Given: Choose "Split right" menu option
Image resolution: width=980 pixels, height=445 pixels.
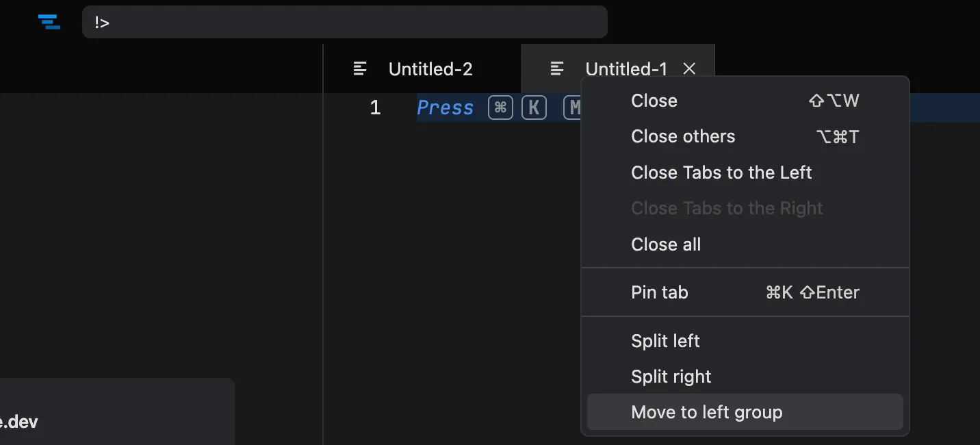Looking at the screenshot, I should (x=671, y=377).
